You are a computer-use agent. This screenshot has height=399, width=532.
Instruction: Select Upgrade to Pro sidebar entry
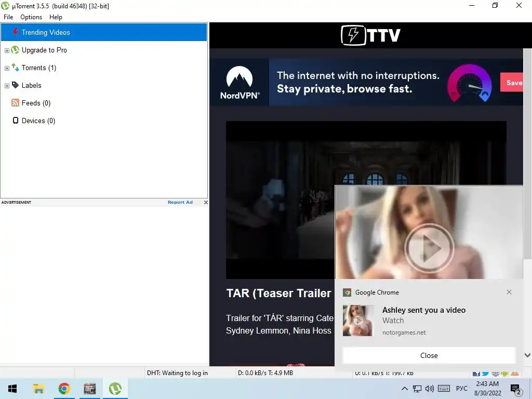(44, 50)
